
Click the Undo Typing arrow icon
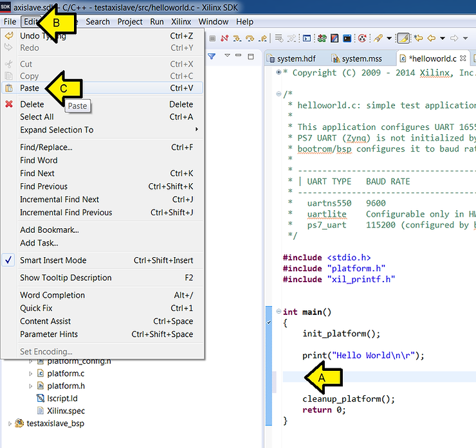point(9,36)
